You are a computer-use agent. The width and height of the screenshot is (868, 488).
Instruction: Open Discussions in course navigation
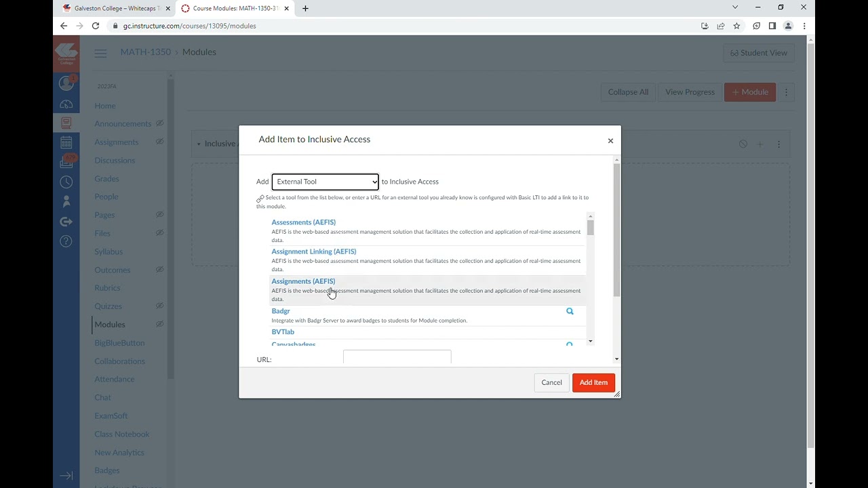tap(115, 161)
